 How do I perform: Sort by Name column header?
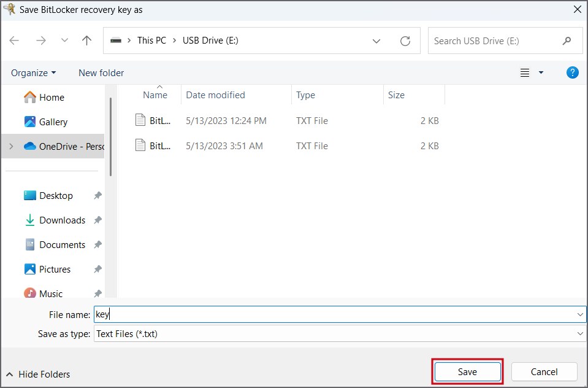point(155,95)
